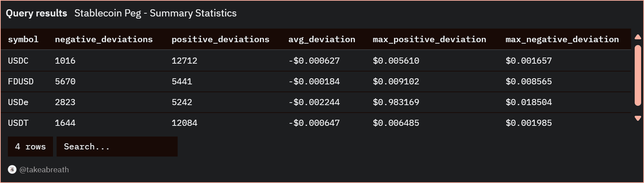This screenshot has width=644, height=183.
Task: Select the USDC symbol cell
Action: point(18,61)
